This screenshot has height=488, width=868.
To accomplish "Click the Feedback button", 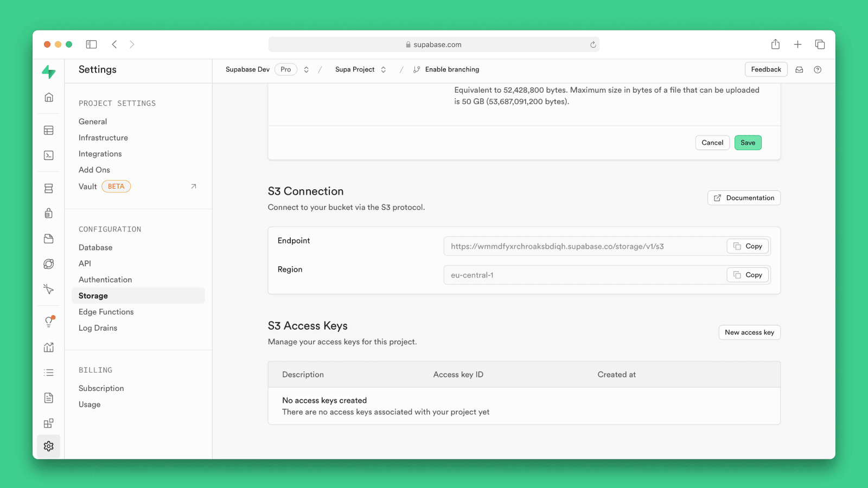I will (766, 69).
